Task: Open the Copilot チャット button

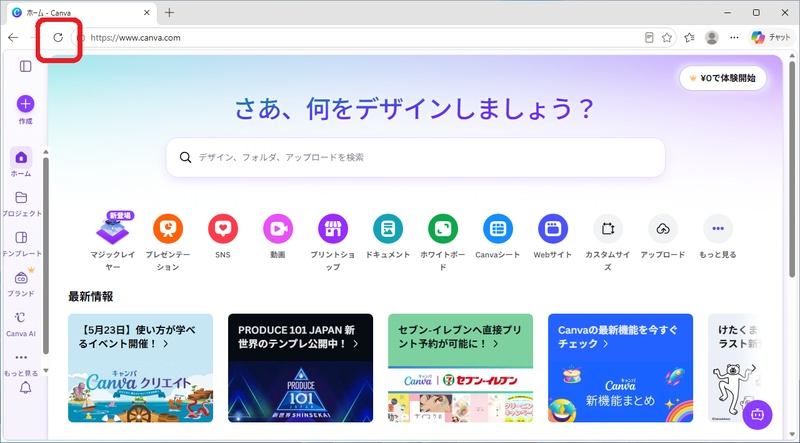Action: 771,37
